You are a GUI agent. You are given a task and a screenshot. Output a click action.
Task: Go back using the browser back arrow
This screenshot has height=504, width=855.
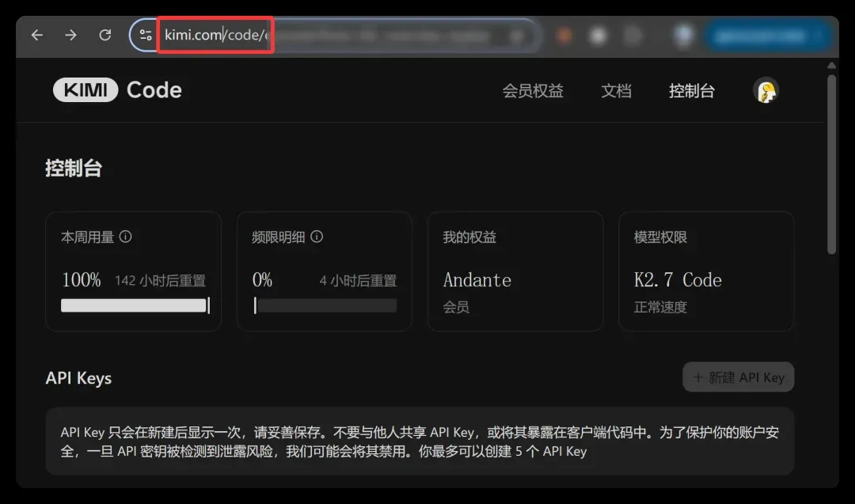pyautogui.click(x=37, y=36)
